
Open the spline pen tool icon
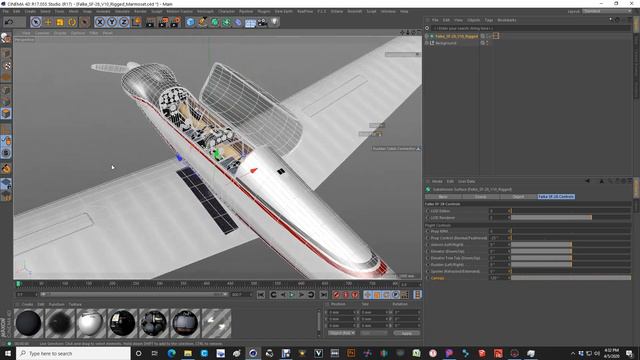pos(202,22)
